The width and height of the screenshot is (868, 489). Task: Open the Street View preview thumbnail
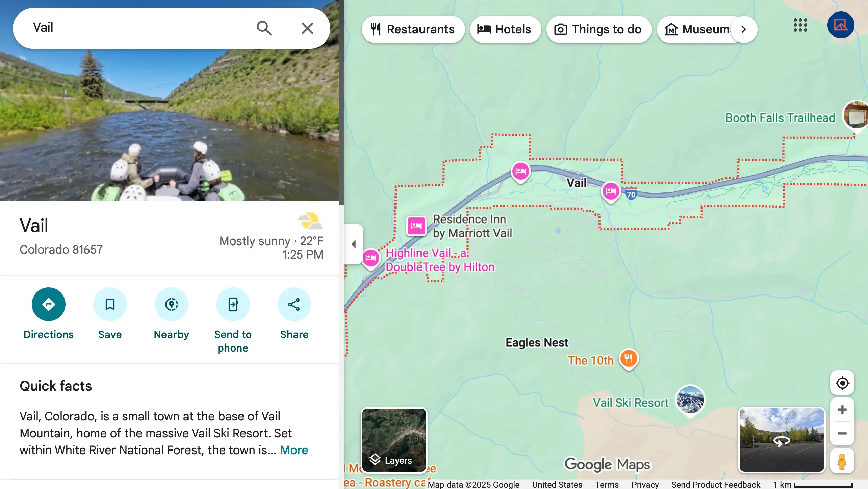point(782,440)
